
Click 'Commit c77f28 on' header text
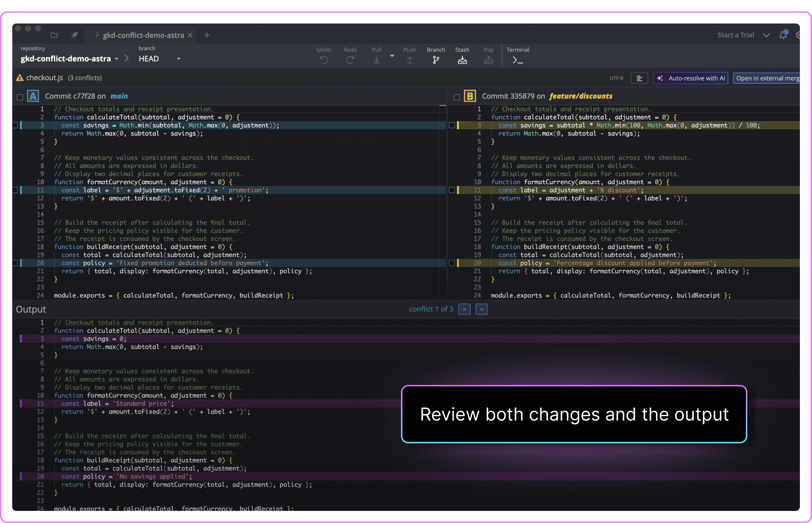[x=75, y=96]
